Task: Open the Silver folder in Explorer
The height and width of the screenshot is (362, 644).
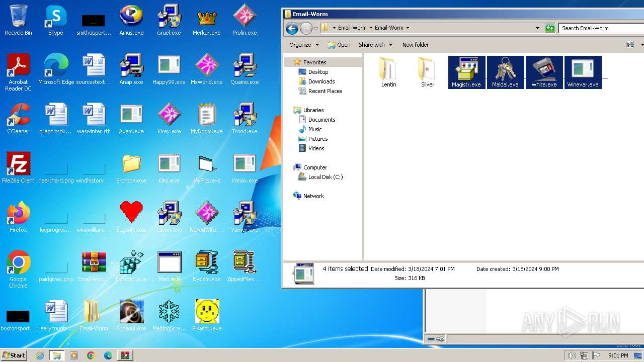Action: pyautogui.click(x=427, y=72)
